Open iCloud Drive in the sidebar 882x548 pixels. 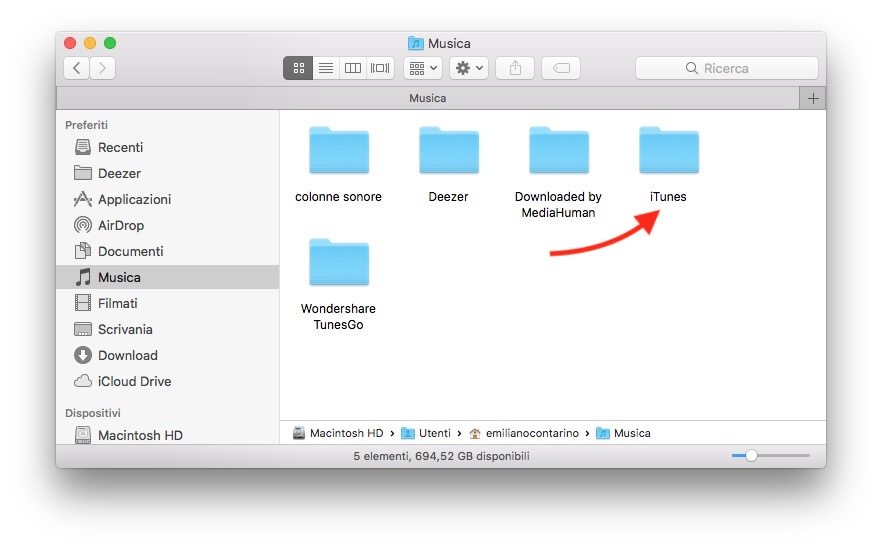point(168,381)
